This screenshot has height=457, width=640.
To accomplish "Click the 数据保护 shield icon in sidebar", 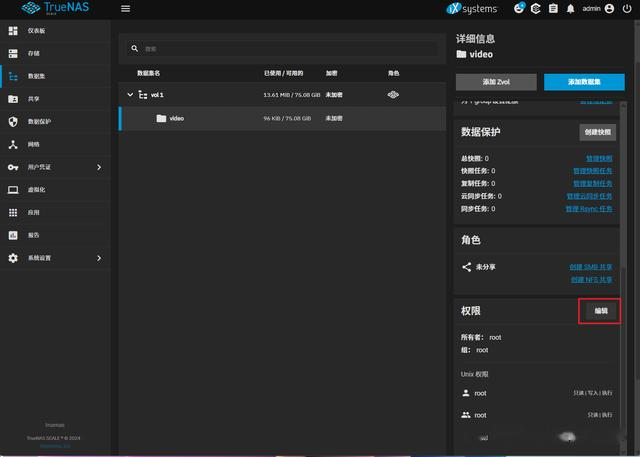I will click(x=13, y=122).
